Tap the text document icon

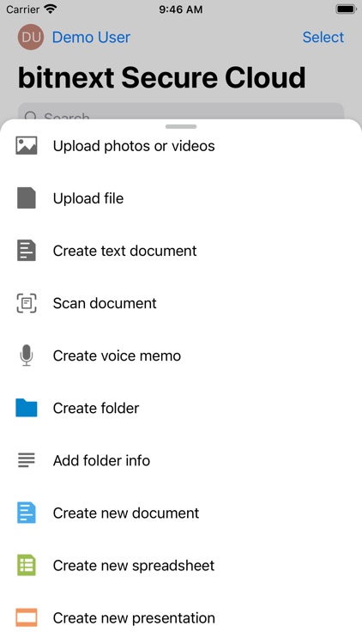click(27, 251)
